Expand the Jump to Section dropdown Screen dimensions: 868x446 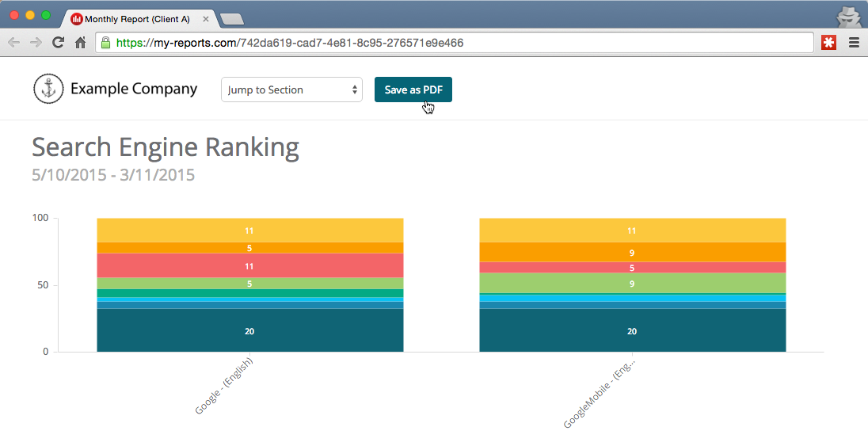[x=291, y=90]
